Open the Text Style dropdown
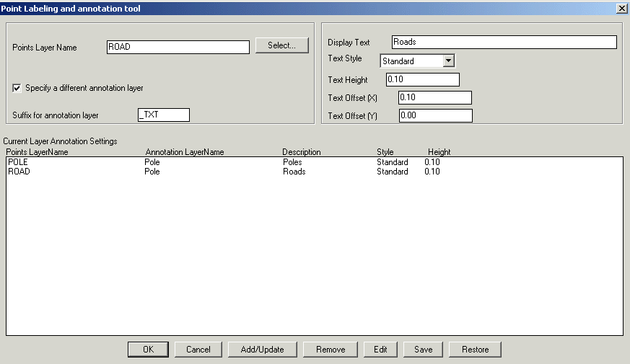 click(448, 61)
